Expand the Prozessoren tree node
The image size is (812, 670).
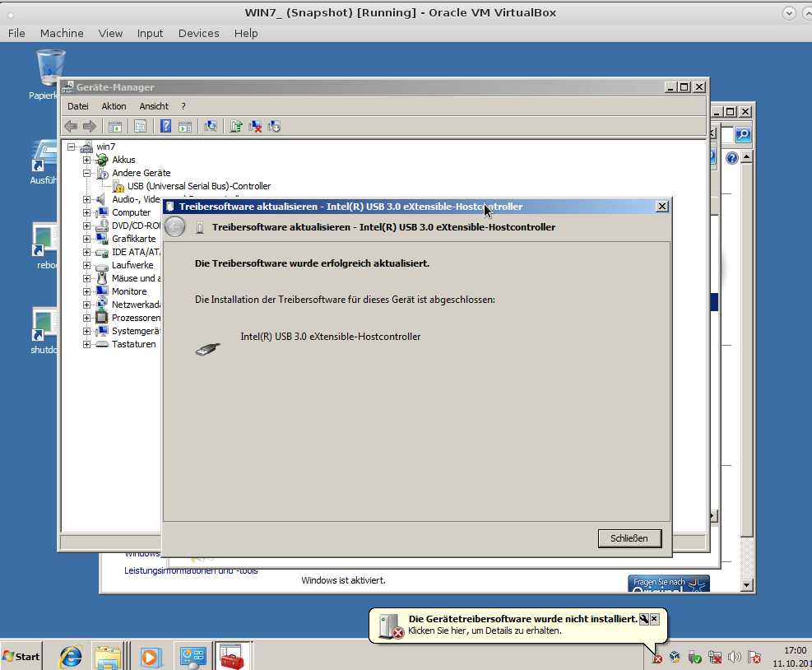[86, 319]
